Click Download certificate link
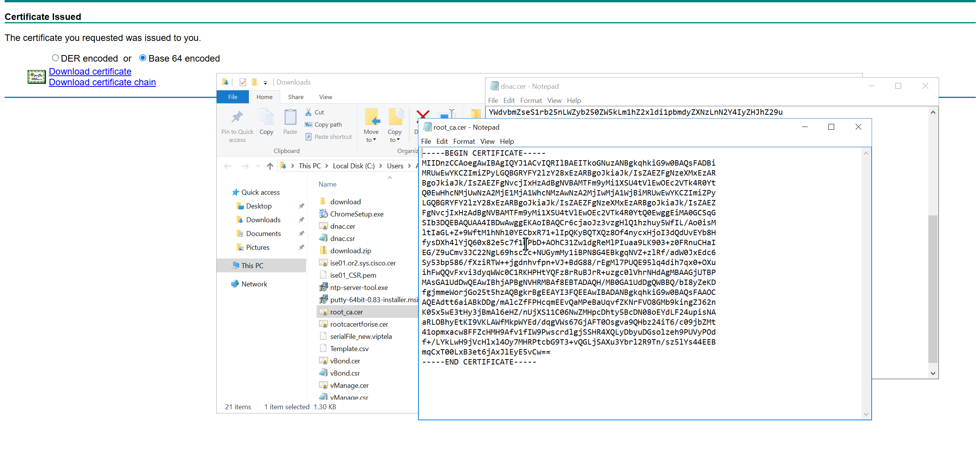980x449 pixels. (x=90, y=72)
